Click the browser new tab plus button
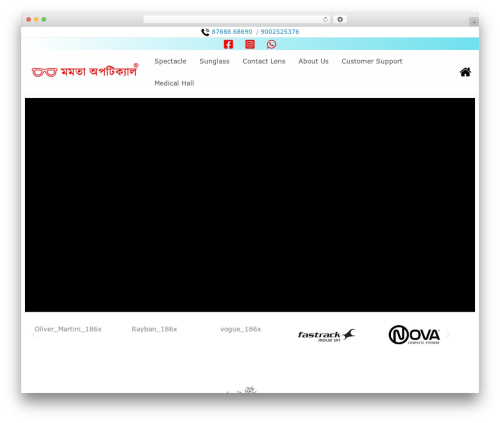This screenshot has height=423, width=500. [x=474, y=22]
